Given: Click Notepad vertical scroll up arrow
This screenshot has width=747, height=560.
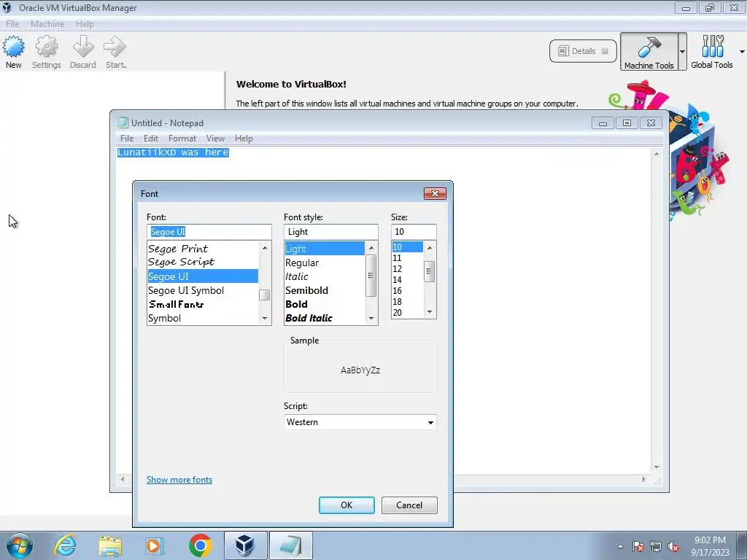Looking at the screenshot, I should pos(657,154).
